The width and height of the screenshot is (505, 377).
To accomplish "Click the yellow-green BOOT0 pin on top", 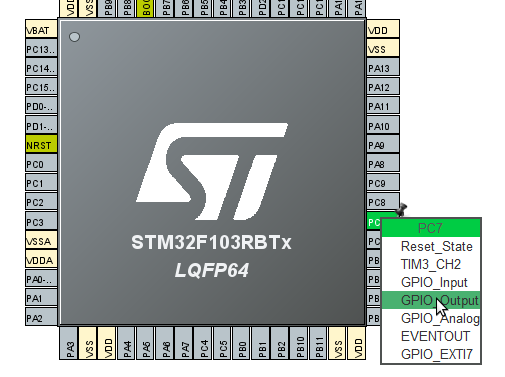I will (146, 8).
